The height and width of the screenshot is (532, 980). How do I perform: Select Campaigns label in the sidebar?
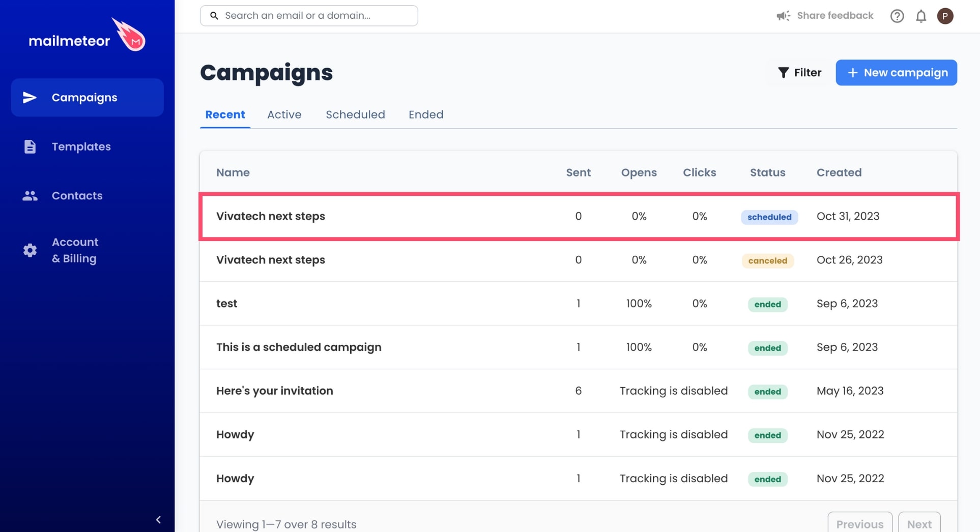(x=84, y=97)
